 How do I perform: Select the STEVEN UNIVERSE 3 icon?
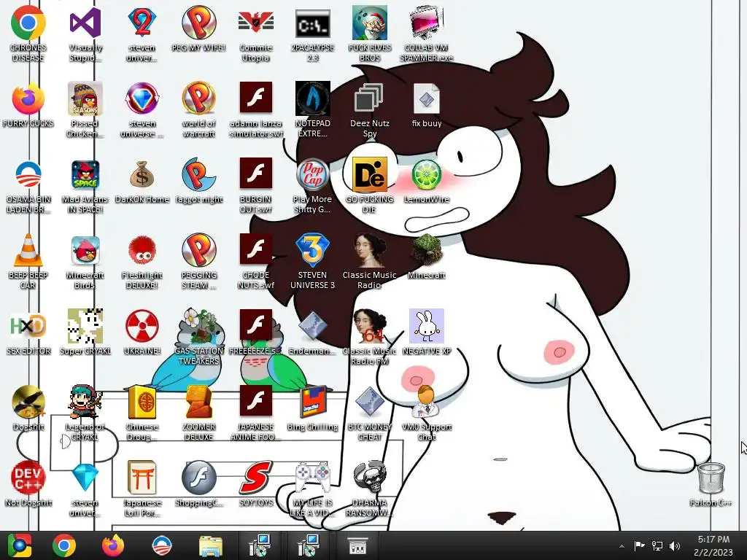312,250
